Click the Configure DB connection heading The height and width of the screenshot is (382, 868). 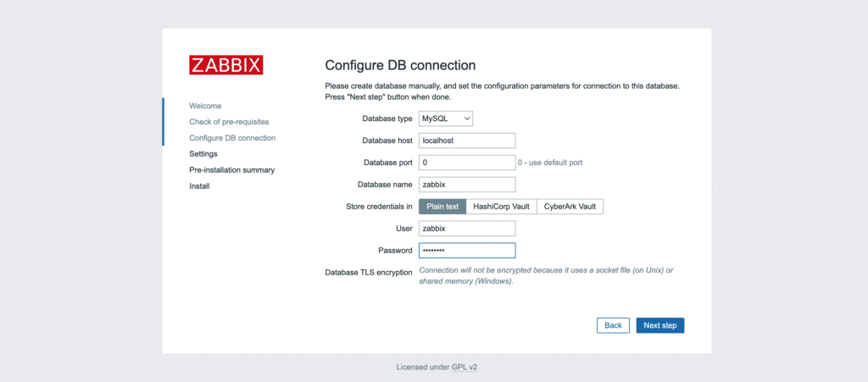coord(400,65)
